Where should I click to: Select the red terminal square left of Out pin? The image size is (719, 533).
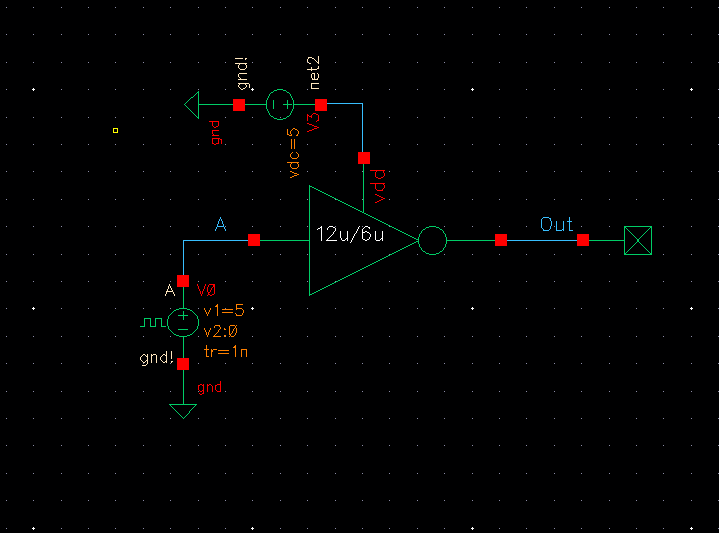(x=583, y=240)
